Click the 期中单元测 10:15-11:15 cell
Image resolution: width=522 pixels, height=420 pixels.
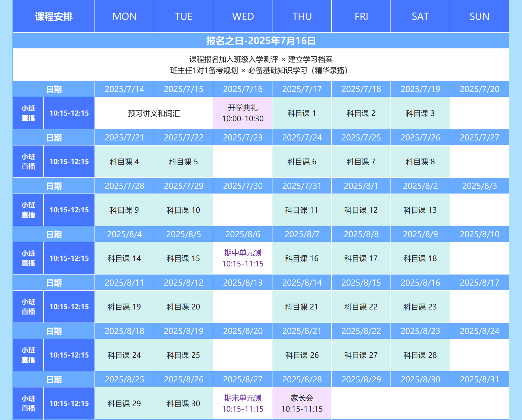point(243,258)
